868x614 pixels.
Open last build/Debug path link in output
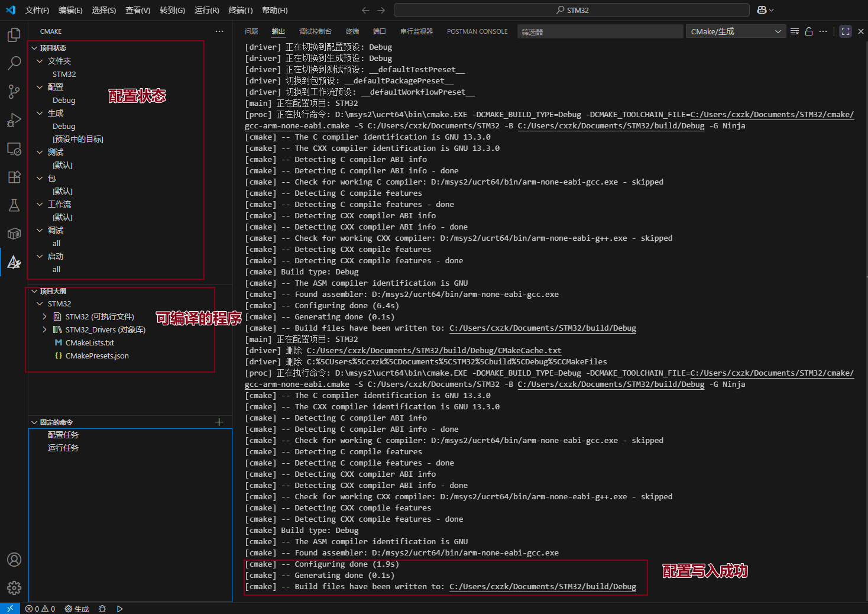tap(543, 587)
